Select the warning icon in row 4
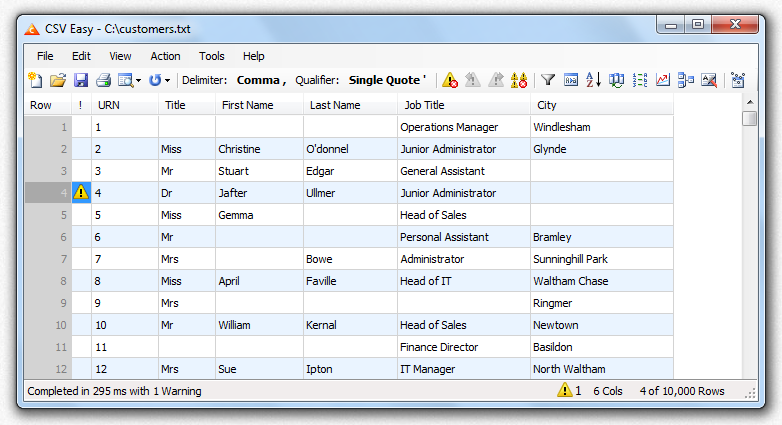782x425 pixels. pyautogui.click(x=81, y=193)
